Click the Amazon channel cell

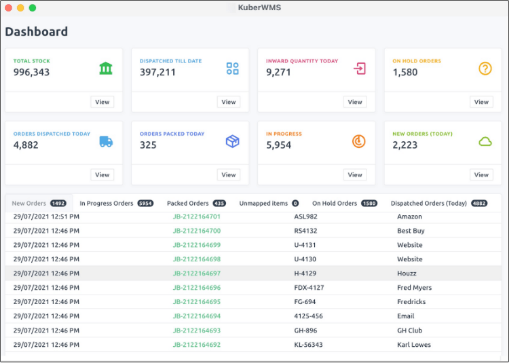tap(410, 217)
